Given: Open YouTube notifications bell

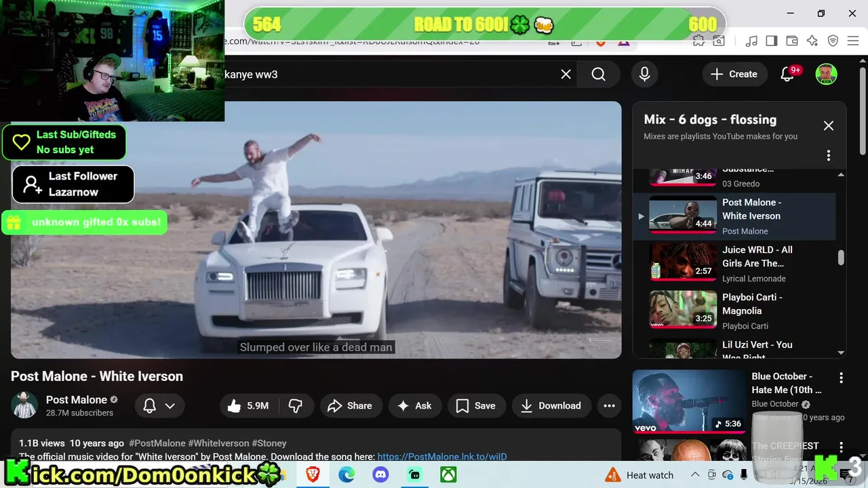Looking at the screenshot, I should pyautogui.click(x=787, y=75).
